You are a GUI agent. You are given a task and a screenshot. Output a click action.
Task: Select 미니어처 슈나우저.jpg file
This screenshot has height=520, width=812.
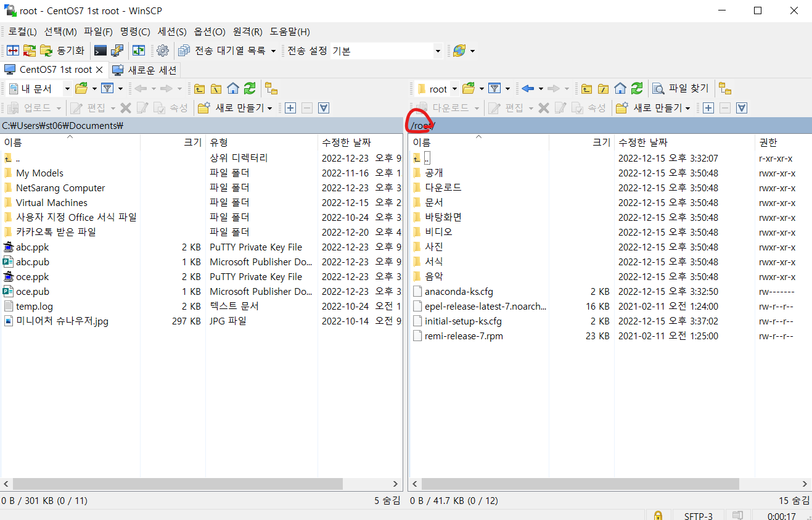click(62, 321)
